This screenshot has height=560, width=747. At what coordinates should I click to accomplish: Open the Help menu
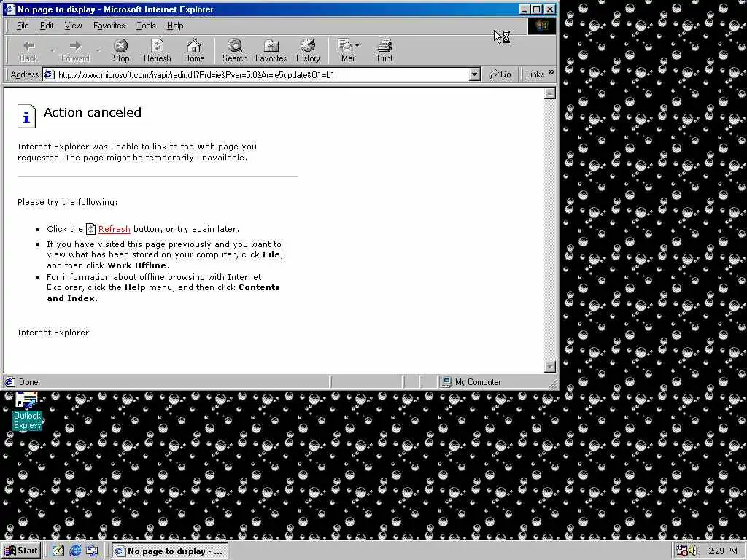pos(175,26)
